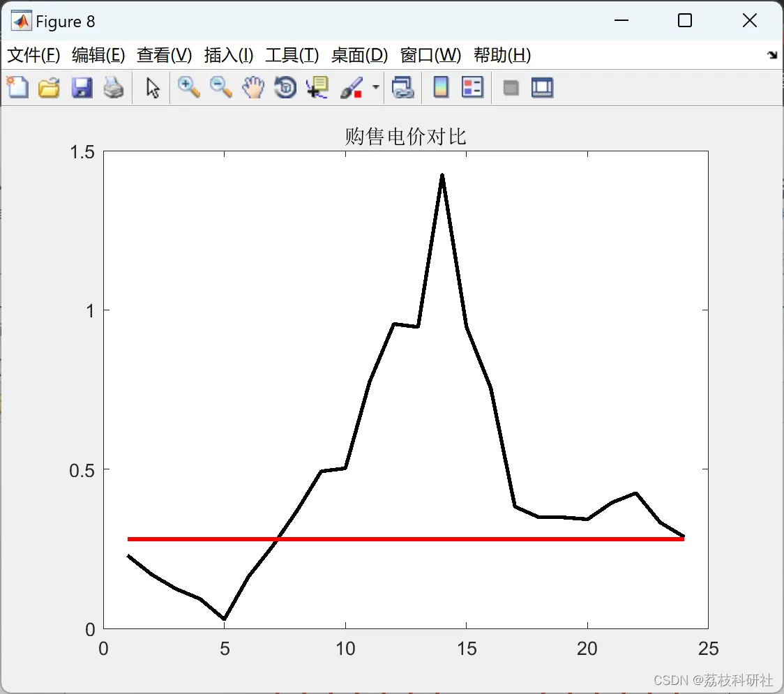Click the y-axis label 1.5
Image resolution: width=784 pixels, height=694 pixels.
tap(82, 152)
